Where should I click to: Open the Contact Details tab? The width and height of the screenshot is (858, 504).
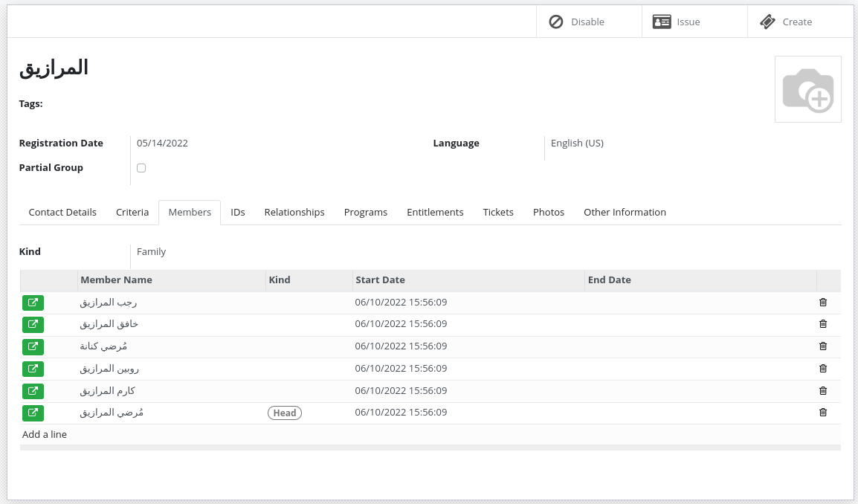coord(62,212)
